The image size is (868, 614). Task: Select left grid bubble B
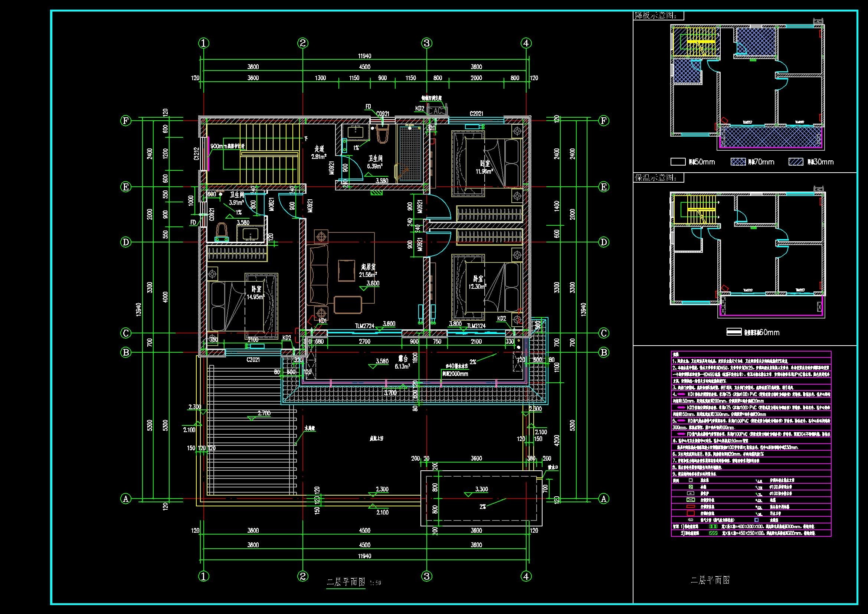click(x=125, y=352)
